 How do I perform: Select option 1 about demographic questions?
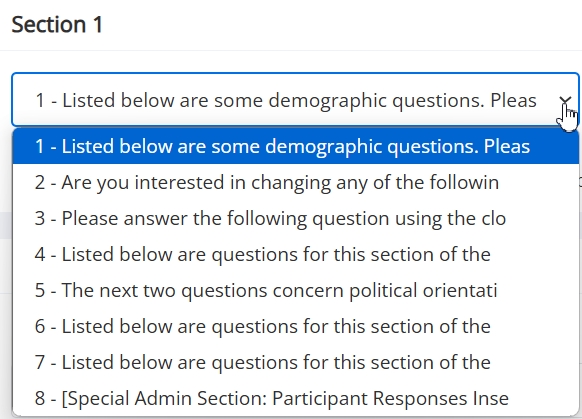point(295,146)
